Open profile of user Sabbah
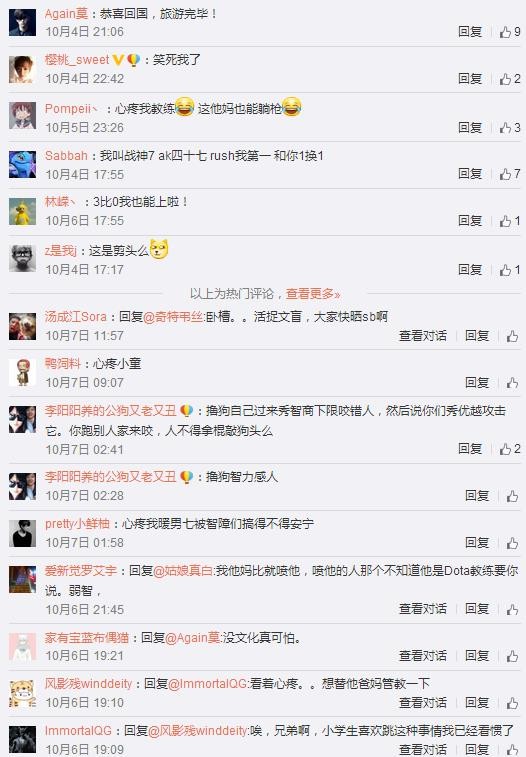This screenshot has width=526, height=757. pyautogui.click(x=66, y=155)
